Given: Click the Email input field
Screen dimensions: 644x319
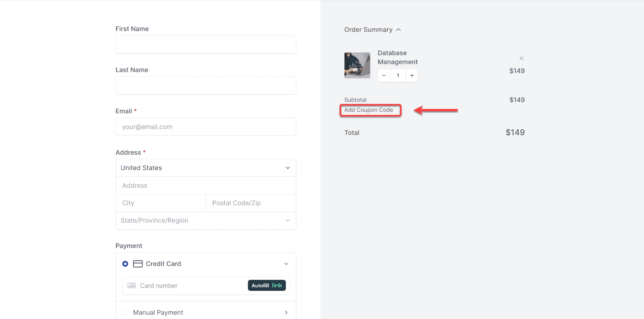Looking at the screenshot, I should click(205, 127).
